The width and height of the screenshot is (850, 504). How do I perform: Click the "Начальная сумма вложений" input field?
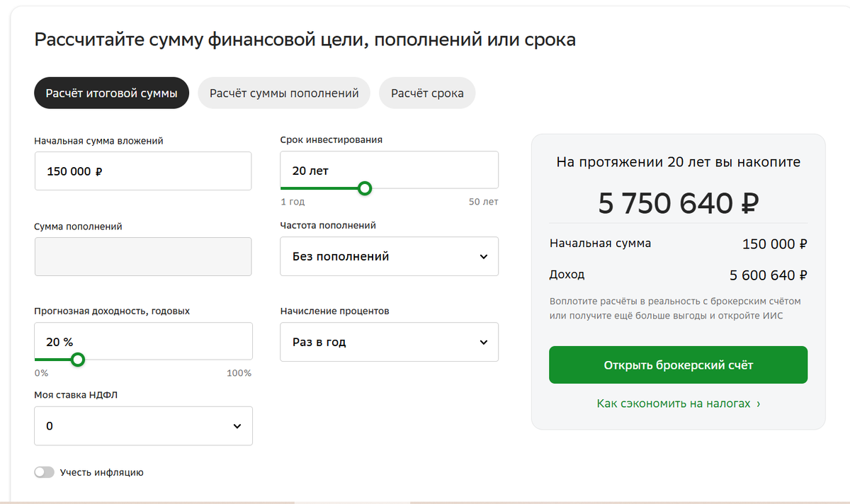click(x=143, y=171)
